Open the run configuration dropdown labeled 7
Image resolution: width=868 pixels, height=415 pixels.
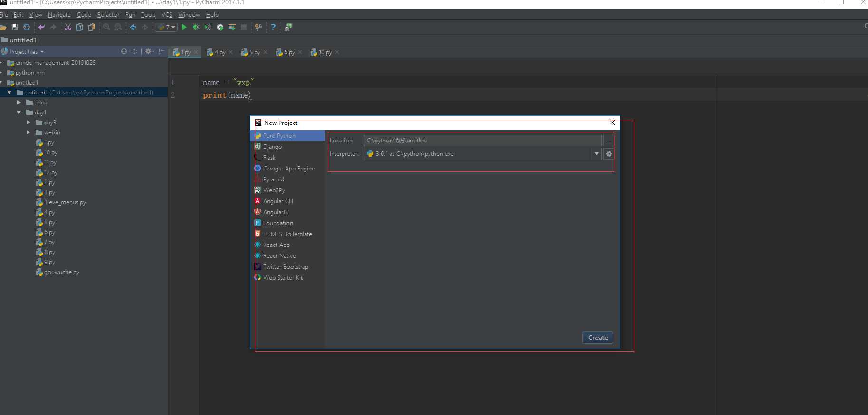pos(166,28)
